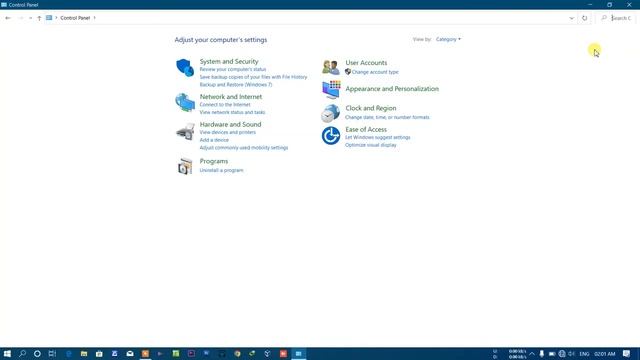640x360 pixels.
Task: Open the System and Security shield icon
Action: (185, 67)
